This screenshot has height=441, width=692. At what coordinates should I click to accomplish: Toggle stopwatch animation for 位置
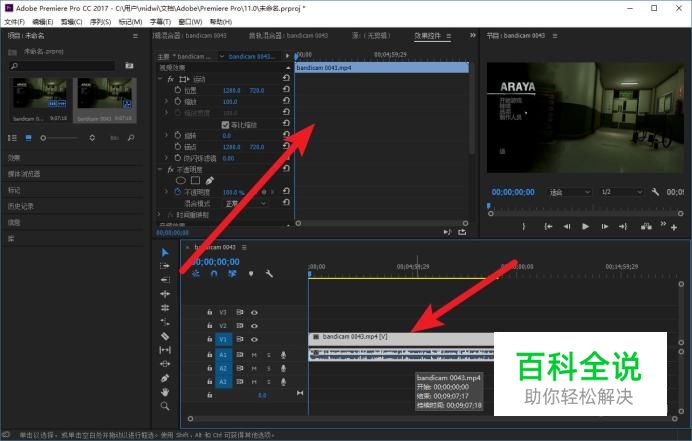(x=177, y=90)
